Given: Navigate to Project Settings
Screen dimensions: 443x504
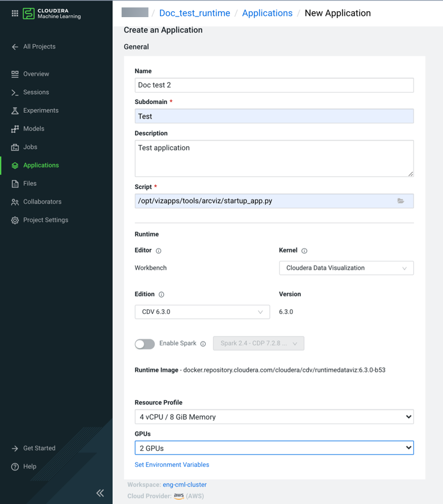Looking at the screenshot, I should [x=45, y=220].
